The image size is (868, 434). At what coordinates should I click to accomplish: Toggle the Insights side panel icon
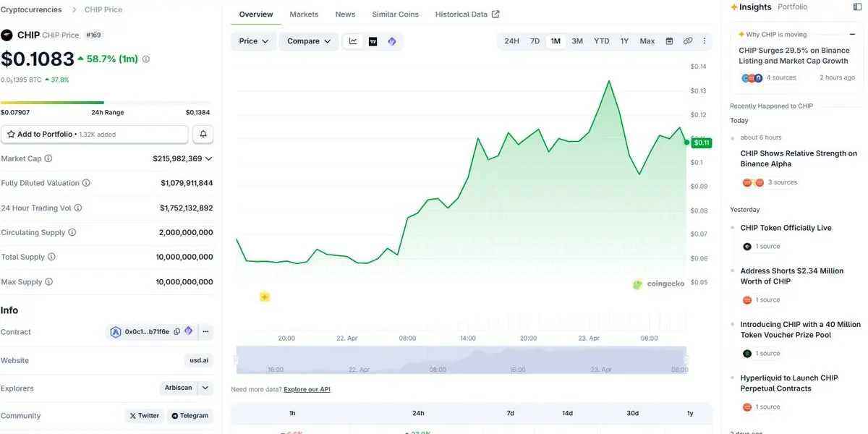[x=858, y=7]
